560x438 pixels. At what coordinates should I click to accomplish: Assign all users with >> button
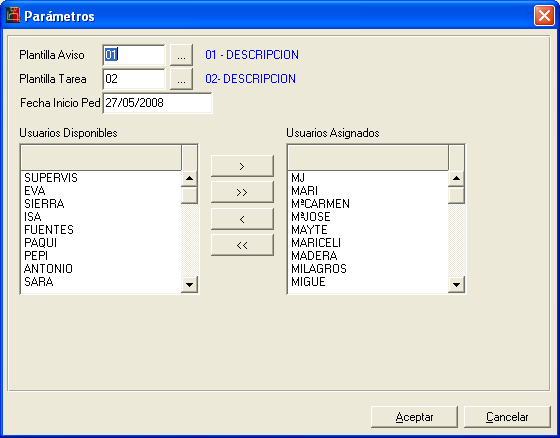tap(242, 192)
